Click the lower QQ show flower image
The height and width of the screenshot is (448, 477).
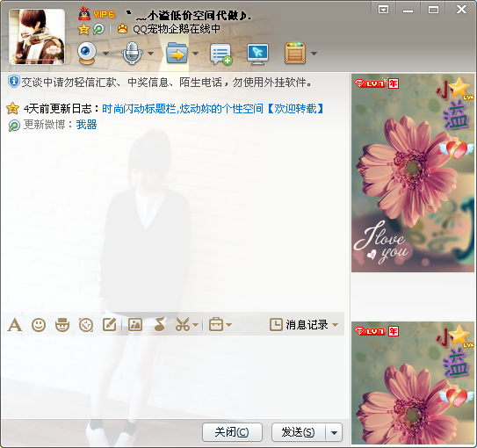click(413, 383)
